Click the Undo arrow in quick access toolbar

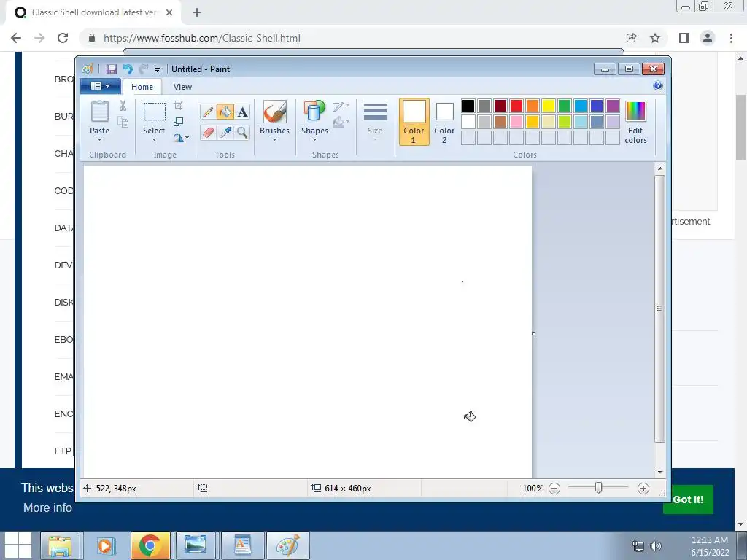pos(128,69)
